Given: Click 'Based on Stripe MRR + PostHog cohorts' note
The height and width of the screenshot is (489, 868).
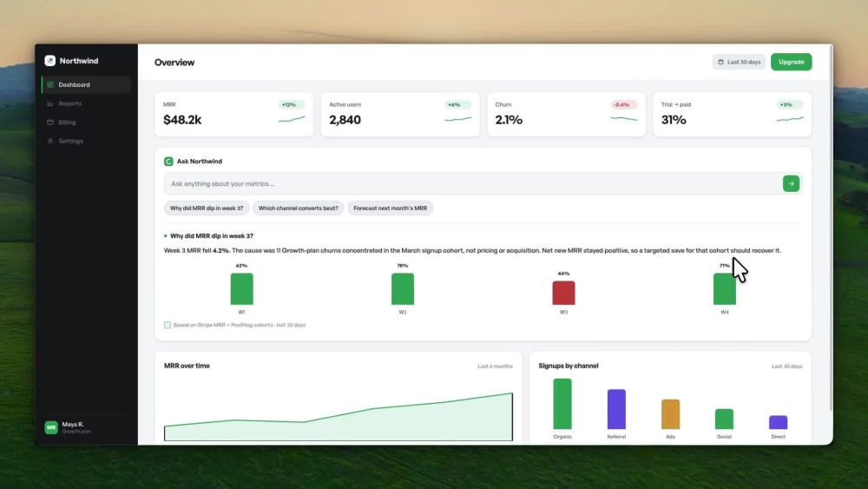Looking at the screenshot, I should coord(240,325).
